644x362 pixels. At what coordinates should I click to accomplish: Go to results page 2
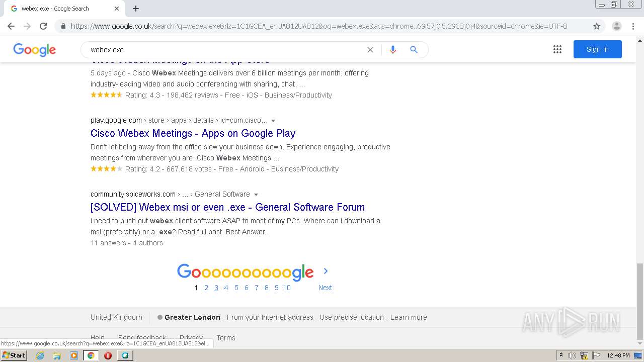(x=206, y=288)
